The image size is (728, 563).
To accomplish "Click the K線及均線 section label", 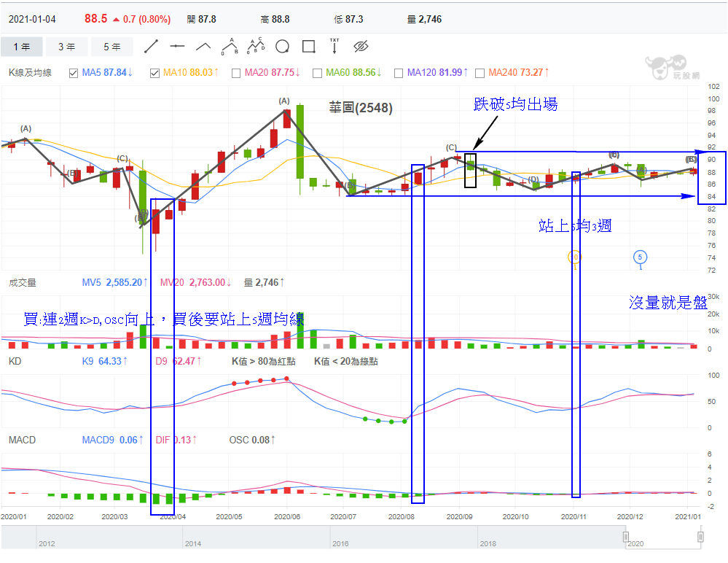I will tap(30, 72).
